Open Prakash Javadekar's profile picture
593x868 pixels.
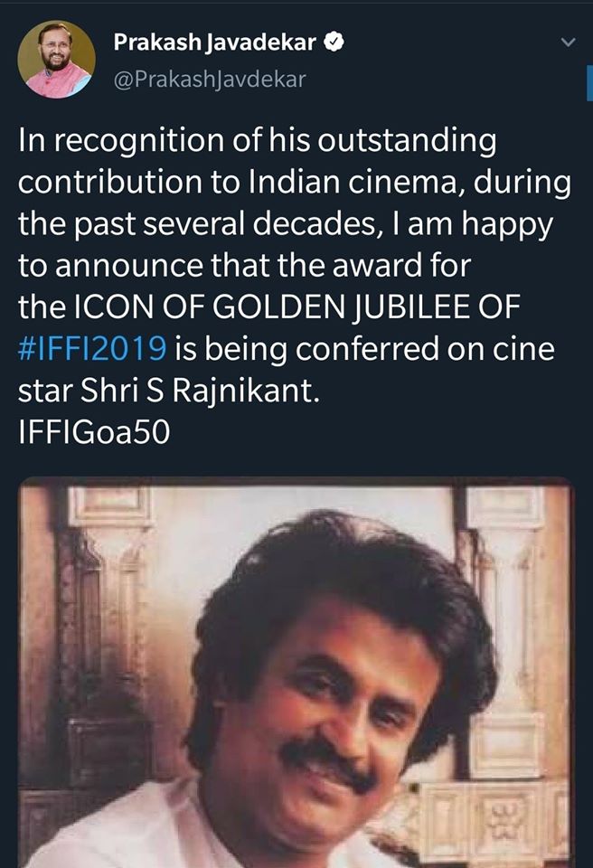tap(56, 60)
